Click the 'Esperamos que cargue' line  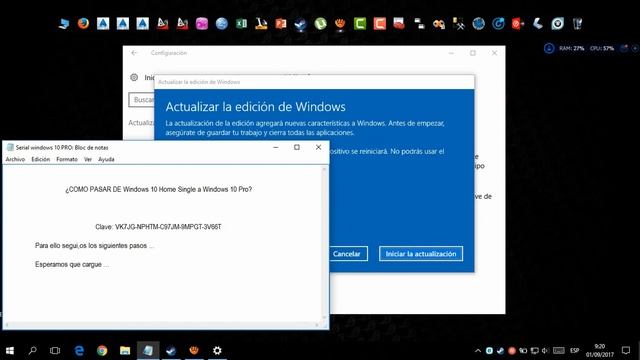(72, 264)
